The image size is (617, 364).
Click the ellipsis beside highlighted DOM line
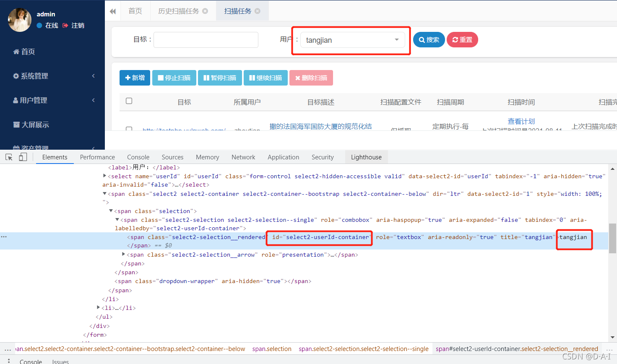(4, 237)
